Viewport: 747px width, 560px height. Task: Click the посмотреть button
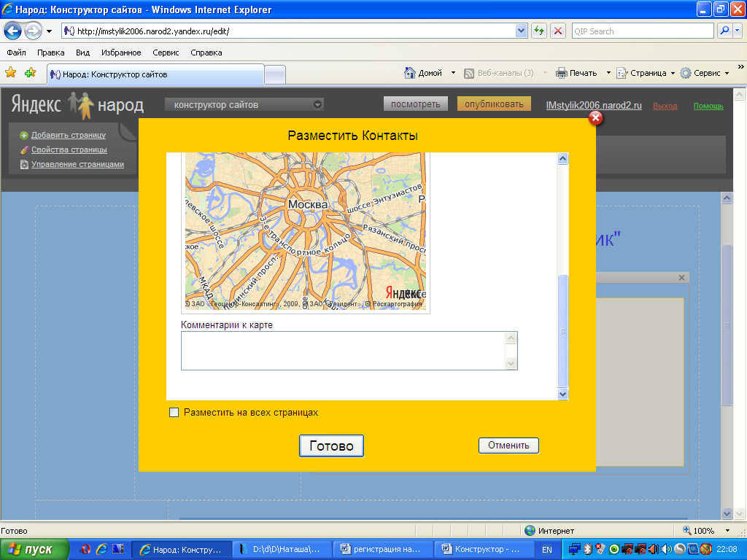(x=415, y=104)
